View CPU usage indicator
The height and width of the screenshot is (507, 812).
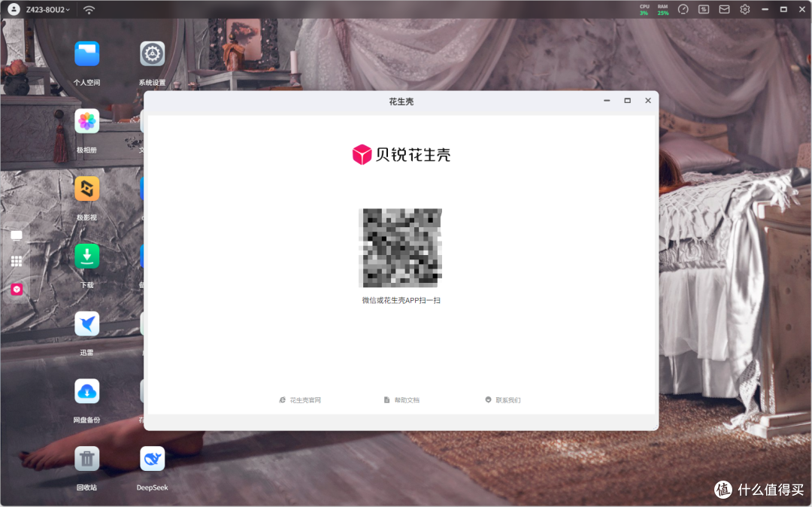[x=644, y=10]
